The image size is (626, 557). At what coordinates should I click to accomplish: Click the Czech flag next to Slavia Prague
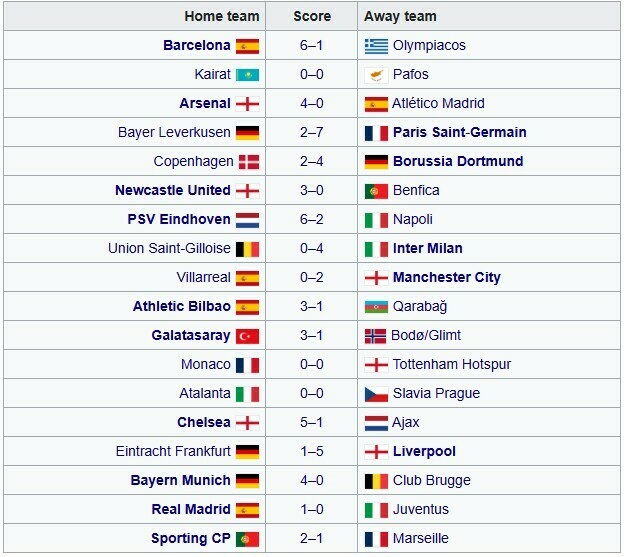[376, 394]
